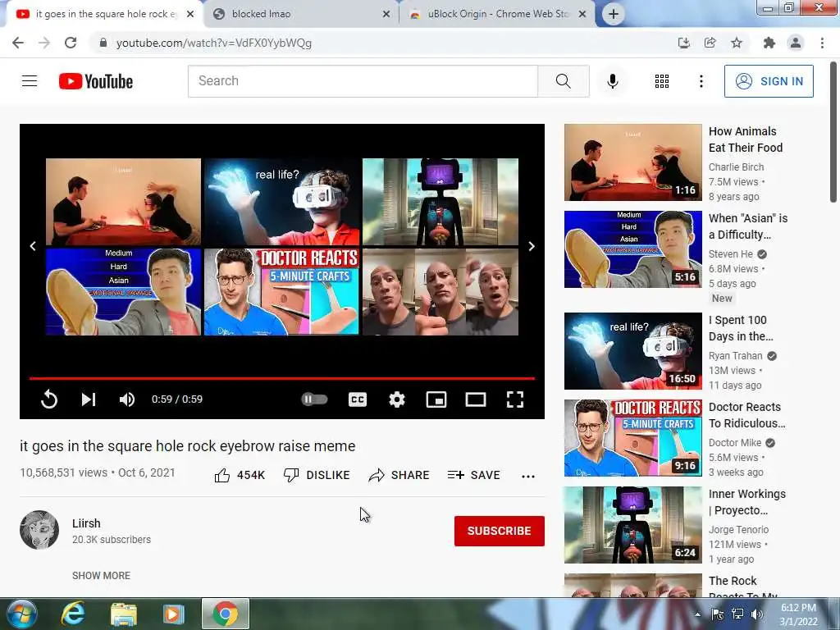Save video to a playlist
This screenshot has width=840, height=630.
pyautogui.click(x=473, y=475)
